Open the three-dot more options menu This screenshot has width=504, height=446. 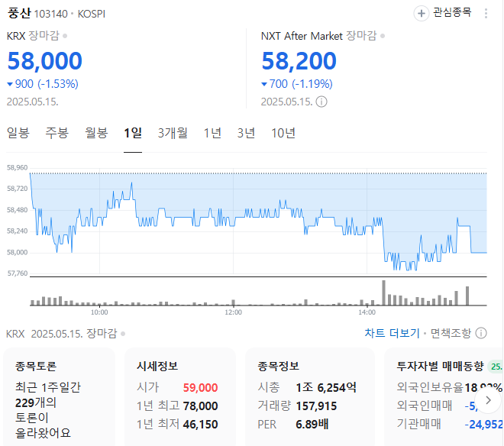click(486, 14)
